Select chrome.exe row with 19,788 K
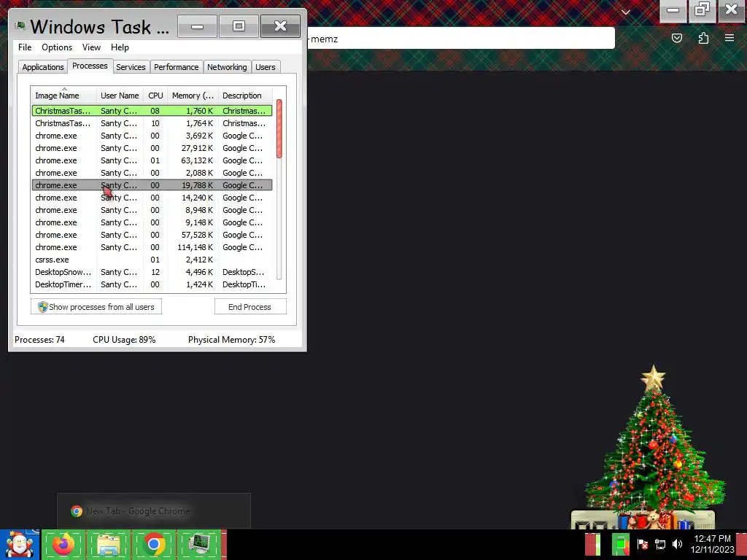Image resolution: width=747 pixels, height=560 pixels. pyautogui.click(x=152, y=185)
